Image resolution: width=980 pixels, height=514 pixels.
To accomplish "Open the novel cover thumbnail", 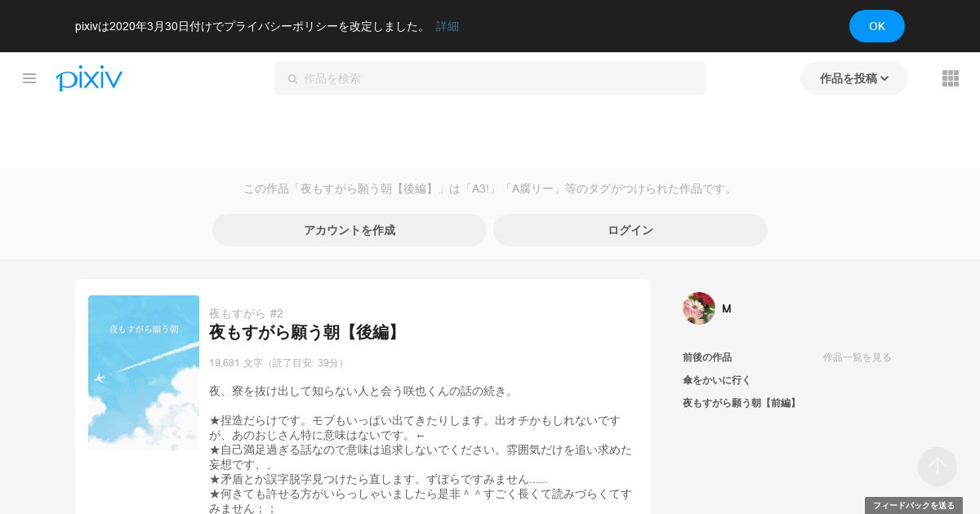I will point(144,373).
